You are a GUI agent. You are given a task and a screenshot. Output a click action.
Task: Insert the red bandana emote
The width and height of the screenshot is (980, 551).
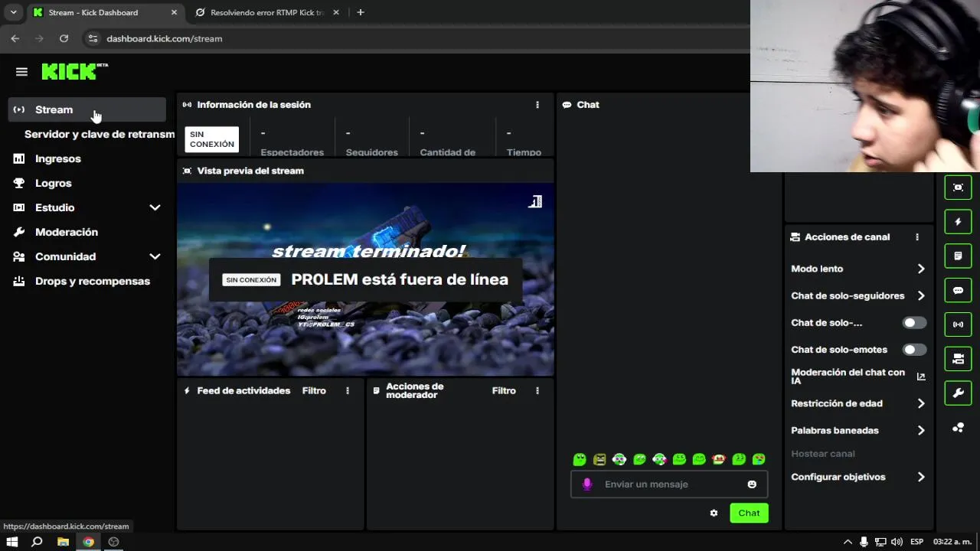click(719, 459)
